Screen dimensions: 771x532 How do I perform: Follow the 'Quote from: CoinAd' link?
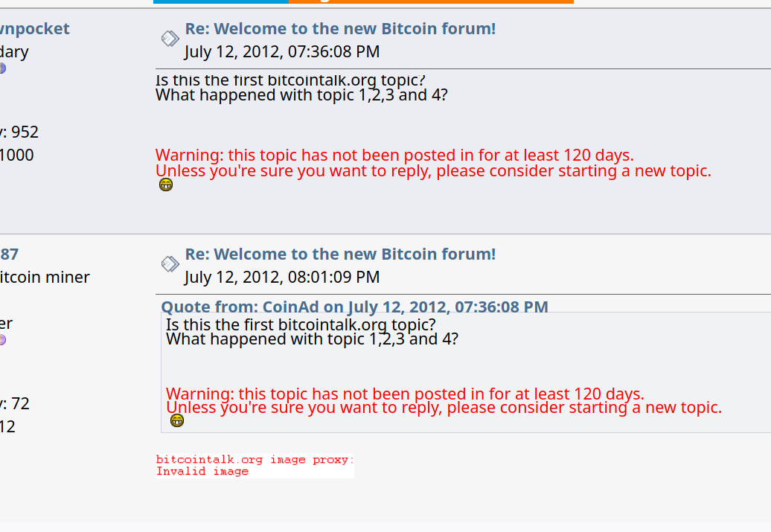click(354, 307)
